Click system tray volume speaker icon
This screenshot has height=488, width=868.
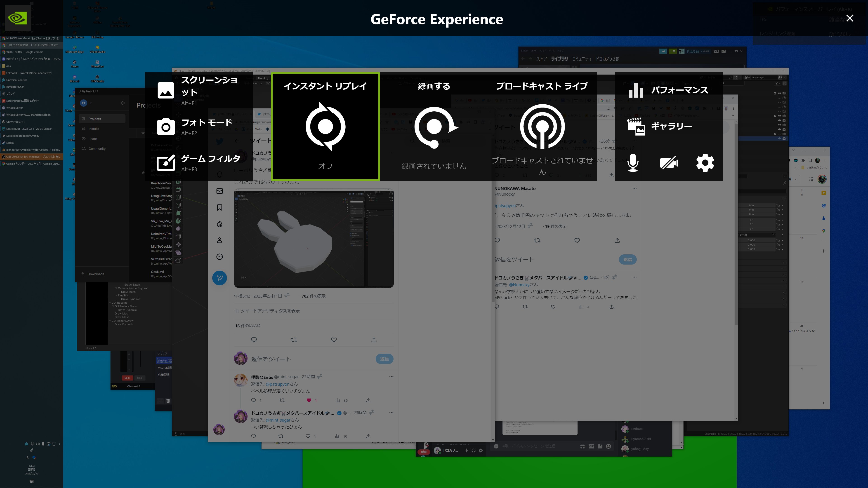(37, 444)
